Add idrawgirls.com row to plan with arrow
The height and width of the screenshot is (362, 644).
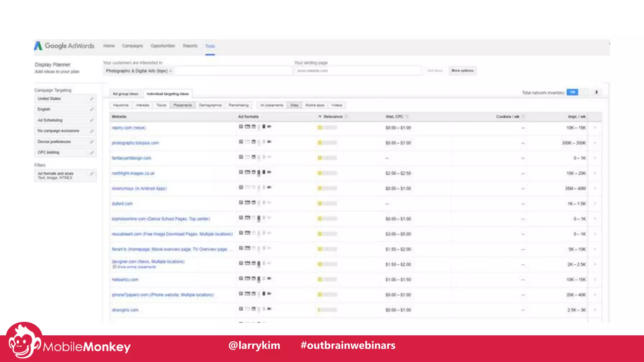click(x=595, y=310)
